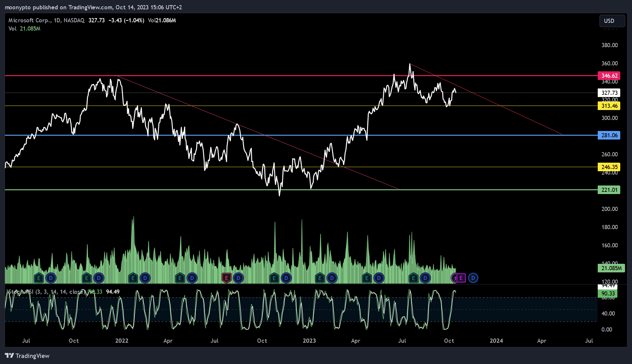This screenshot has height=364, width=632.
Task: Click the 2023 label on time axis
Action: pyautogui.click(x=309, y=341)
